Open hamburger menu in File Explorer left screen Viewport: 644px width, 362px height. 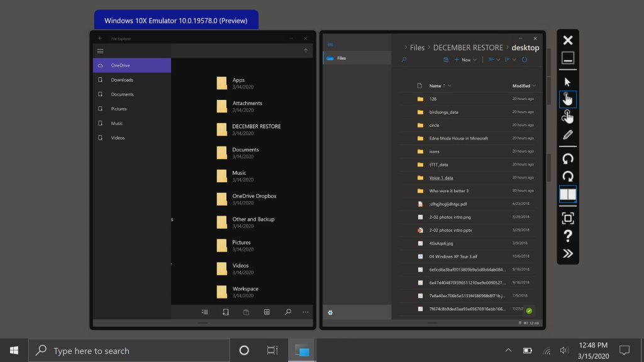click(100, 52)
